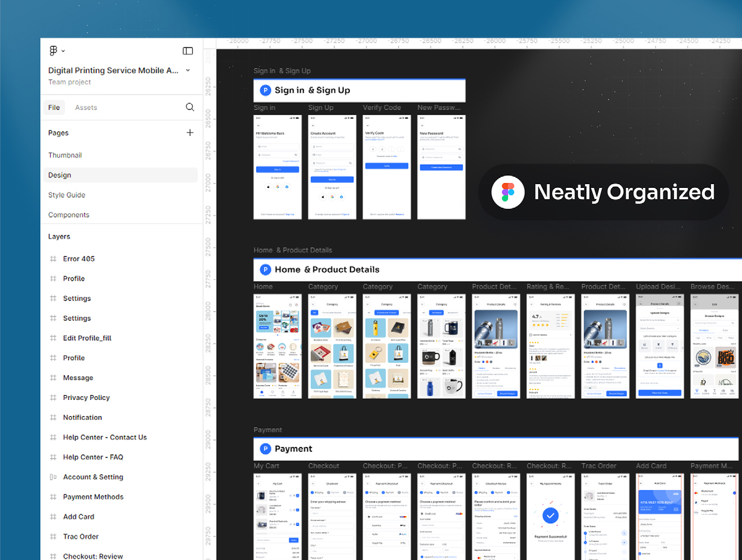742x560 pixels.
Task: Click the Home & Product Details section name label
Action: [292, 250]
